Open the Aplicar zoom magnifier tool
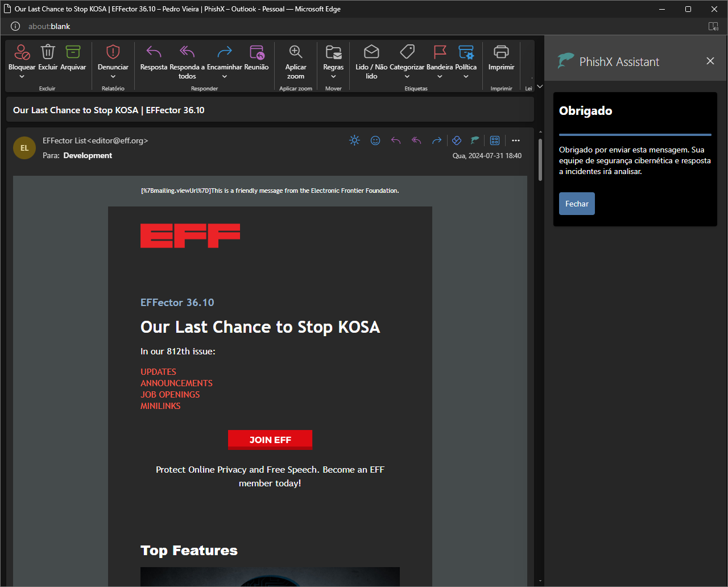The height and width of the screenshot is (587, 728). tap(296, 52)
